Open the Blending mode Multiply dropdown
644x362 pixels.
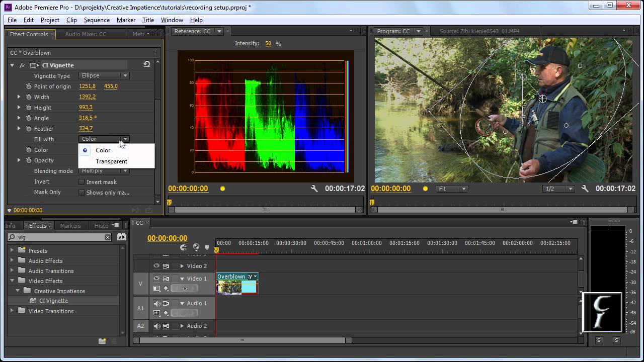click(104, 171)
